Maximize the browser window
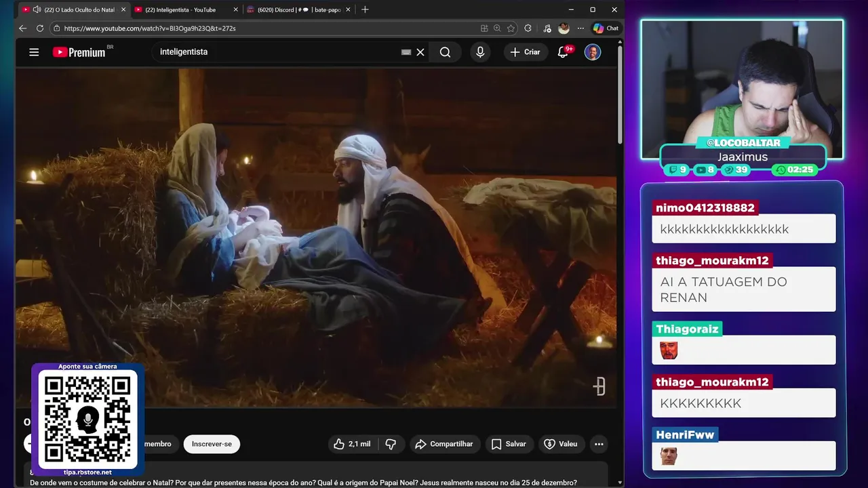Viewport: 868px width, 488px height. click(593, 9)
